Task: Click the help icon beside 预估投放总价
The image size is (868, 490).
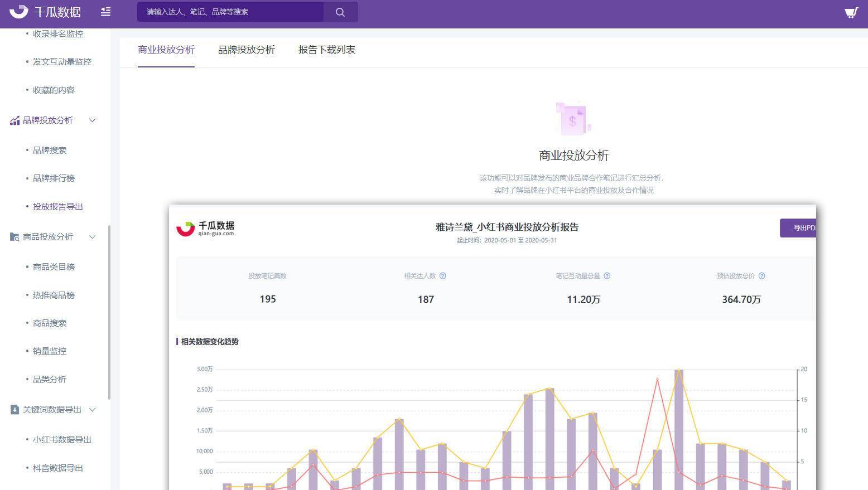Action: tap(761, 276)
